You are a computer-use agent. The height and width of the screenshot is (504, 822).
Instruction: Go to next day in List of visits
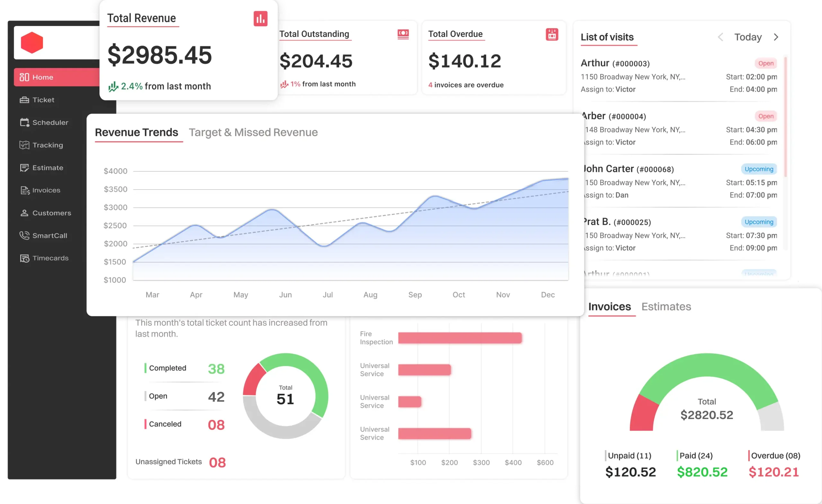click(776, 37)
